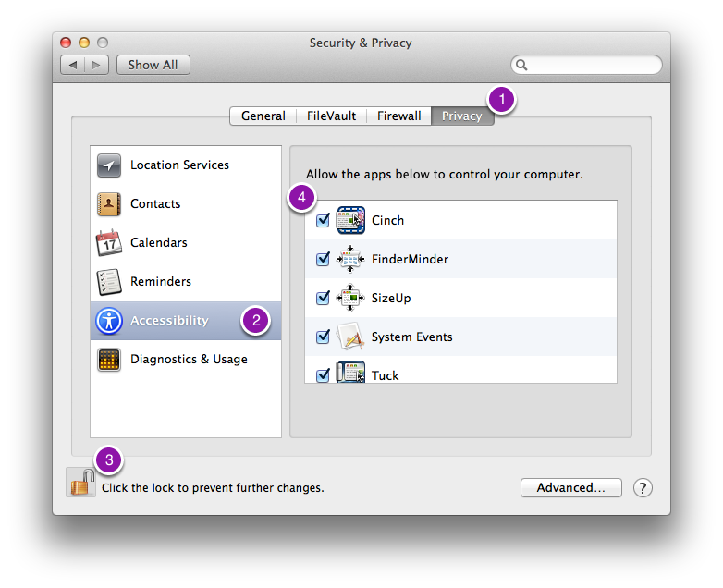Click the SizeUp name in app list
Image resolution: width=723 pixels, height=588 pixels.
(x=391, y=298)
